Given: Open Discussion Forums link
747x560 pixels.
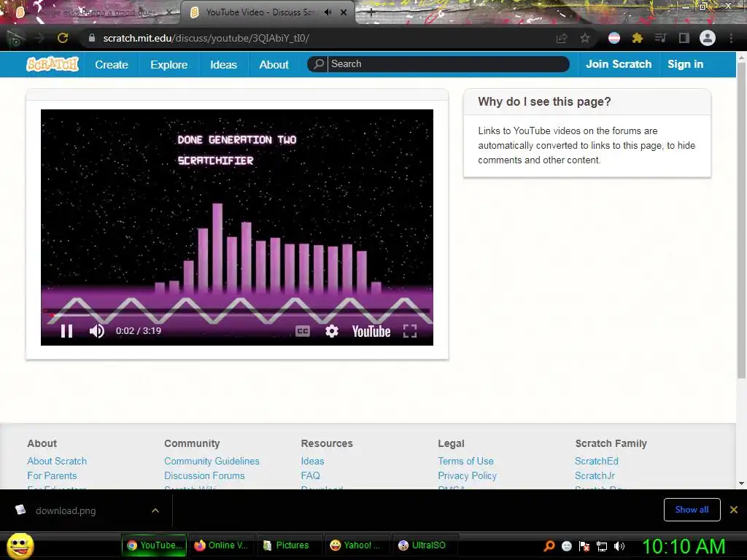Looking at the screenshot, I should click(x=204, y=475).
